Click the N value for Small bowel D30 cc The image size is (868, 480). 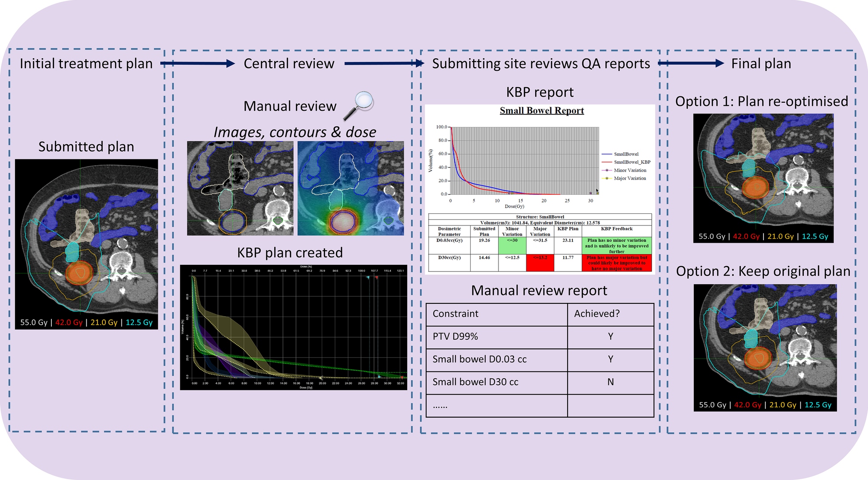point(611,382)
